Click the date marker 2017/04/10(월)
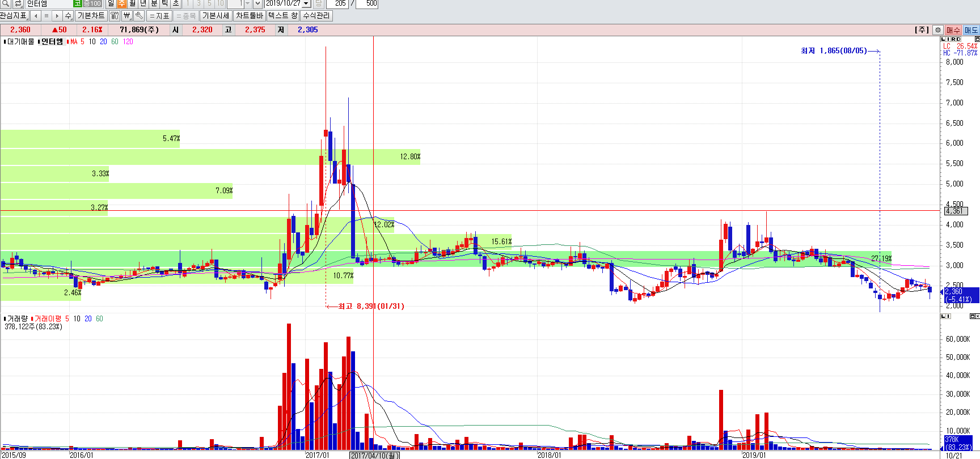The width and height of the screenshot is (980, 459). click(x=375, y=455)
